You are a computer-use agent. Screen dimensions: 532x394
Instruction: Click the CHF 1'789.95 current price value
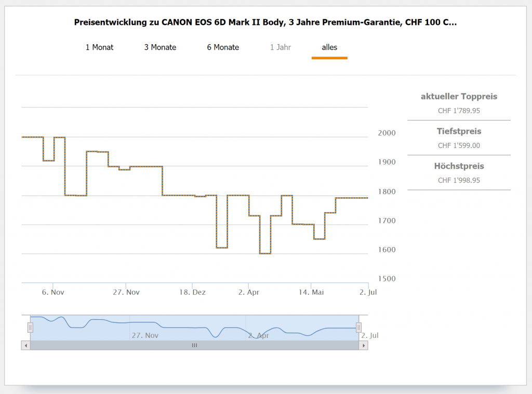(x=459, y=111)
